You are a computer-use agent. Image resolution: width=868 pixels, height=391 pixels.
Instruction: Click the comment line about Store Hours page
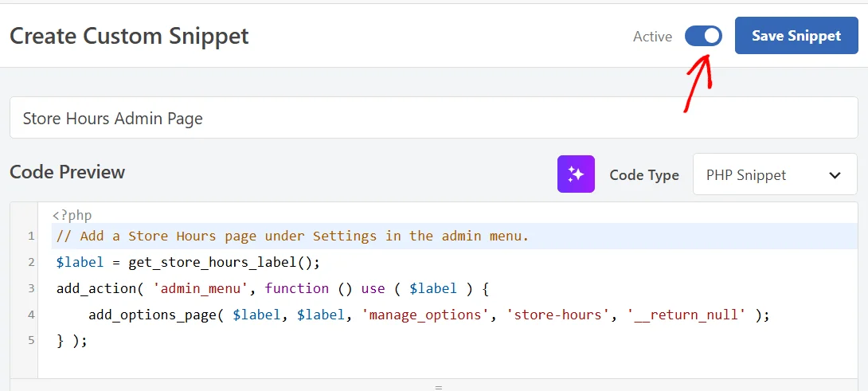point(293,237)
